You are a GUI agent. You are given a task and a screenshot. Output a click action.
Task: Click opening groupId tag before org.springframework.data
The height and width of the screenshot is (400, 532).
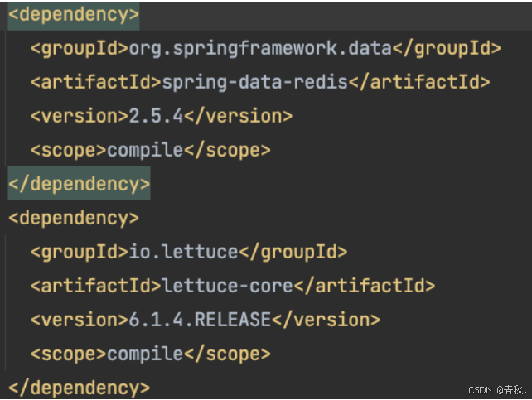click(x=80, y=48)
